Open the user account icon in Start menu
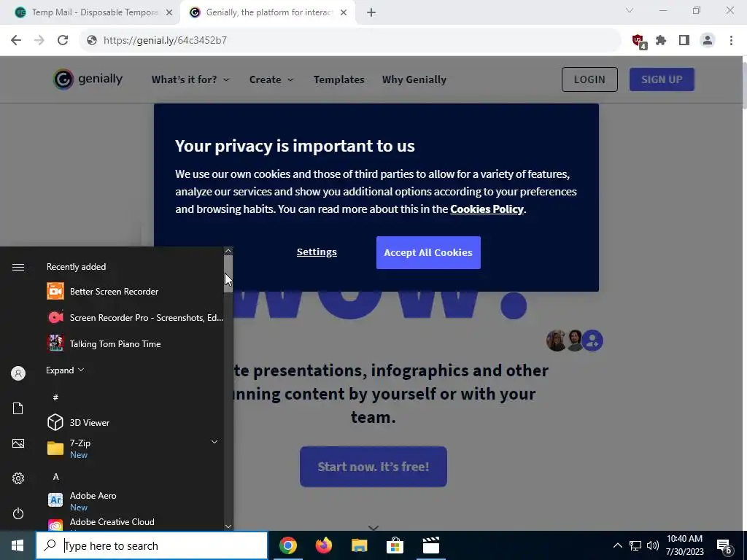Viewport: 747px width, 560px height. [x=18, y=373]
